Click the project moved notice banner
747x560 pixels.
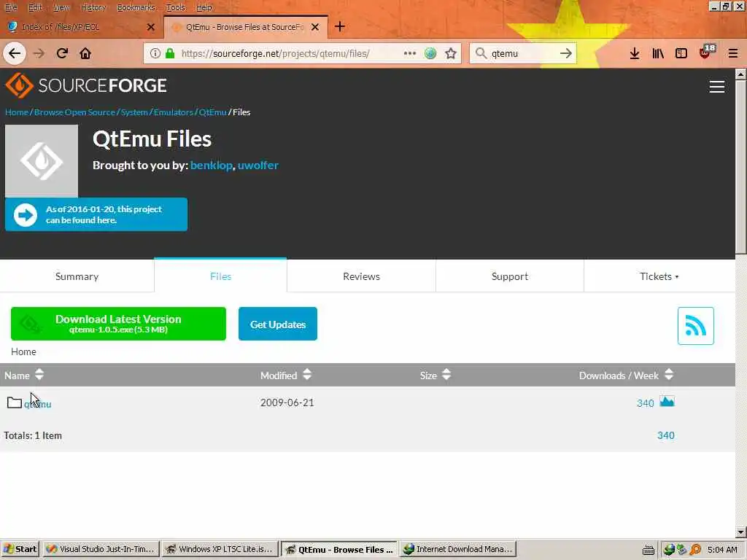96,214
